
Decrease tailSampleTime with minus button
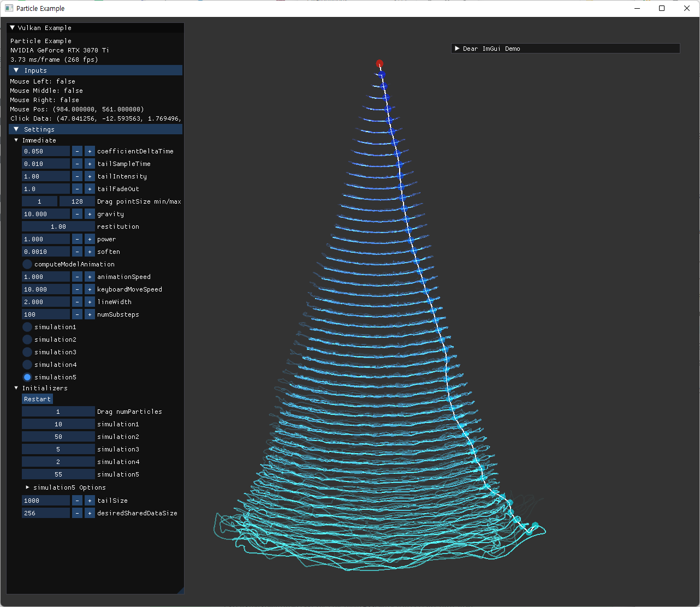77,164
